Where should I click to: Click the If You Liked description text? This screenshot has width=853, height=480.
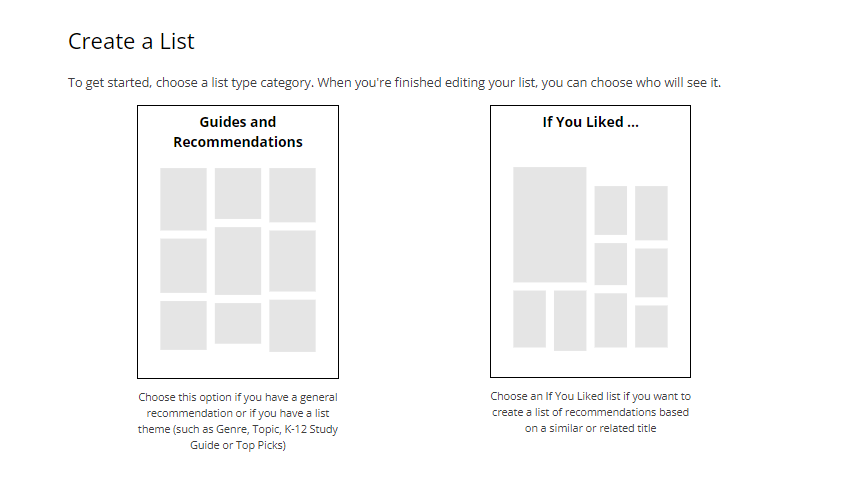[x=590, y=412]
